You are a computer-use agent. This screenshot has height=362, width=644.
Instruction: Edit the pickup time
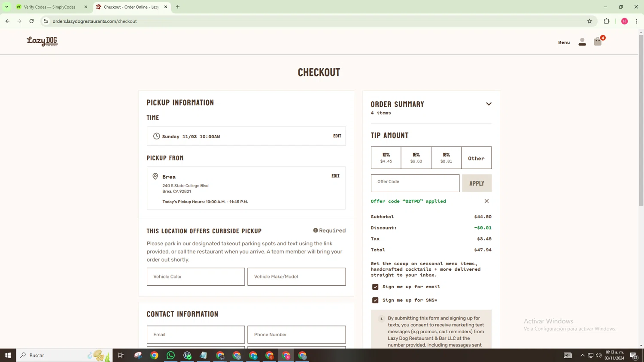[x=337, y=136]
